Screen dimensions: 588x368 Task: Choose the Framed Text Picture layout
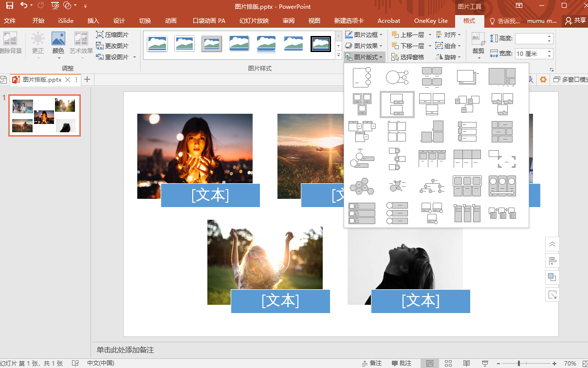502,158
